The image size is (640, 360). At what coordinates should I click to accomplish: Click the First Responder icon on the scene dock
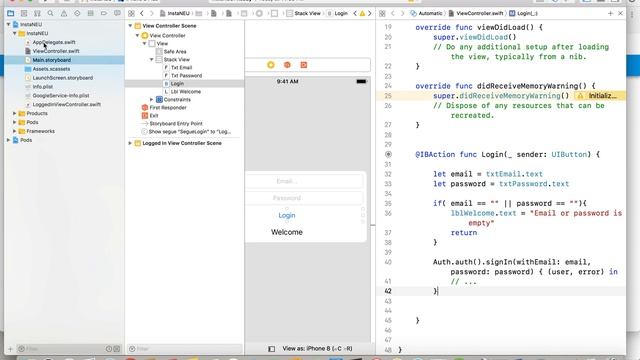(x=287, y=65)
